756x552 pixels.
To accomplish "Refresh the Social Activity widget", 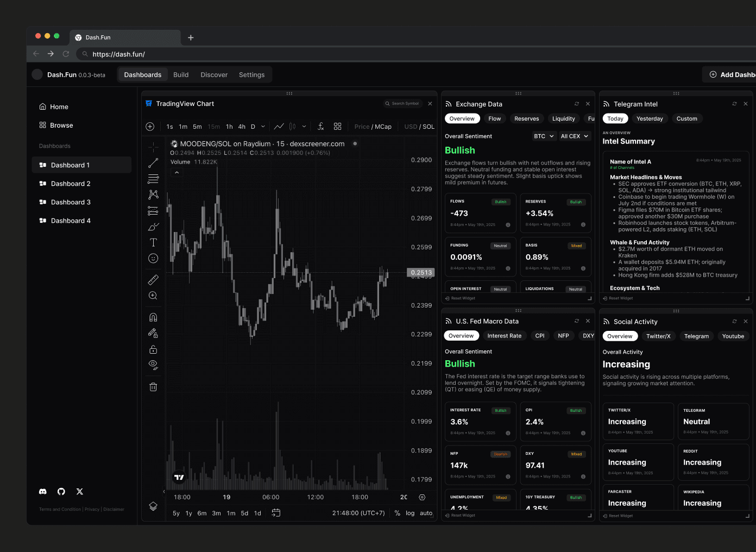I will [734, 322].
